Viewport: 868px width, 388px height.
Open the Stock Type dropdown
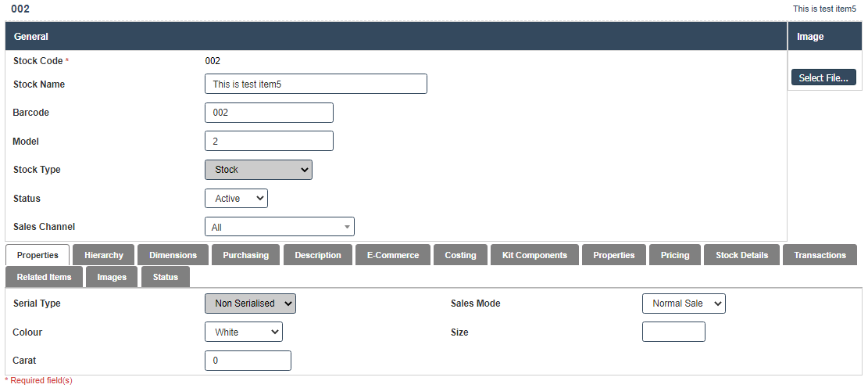[258, 170]
